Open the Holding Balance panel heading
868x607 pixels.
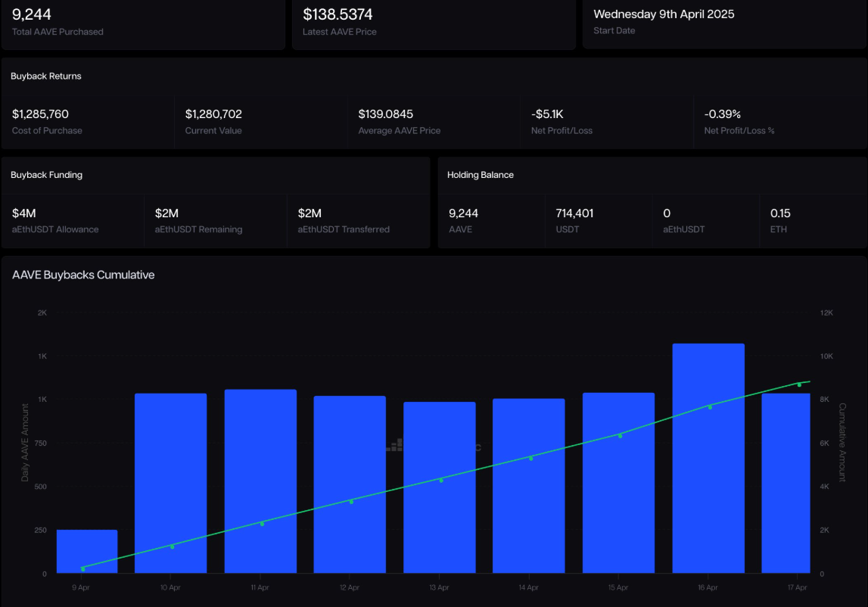coord(481,175)
